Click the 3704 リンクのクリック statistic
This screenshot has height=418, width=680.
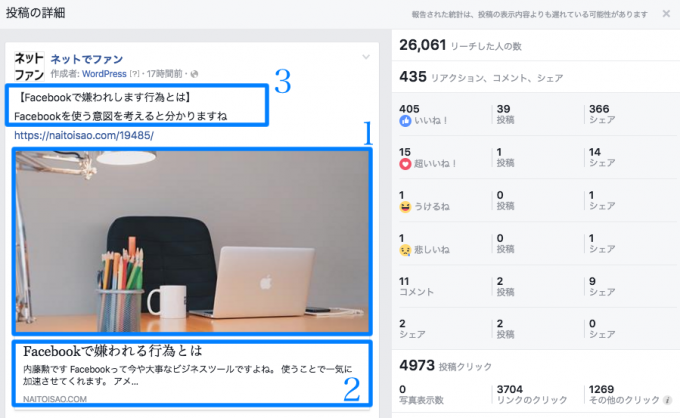(532, 394)
